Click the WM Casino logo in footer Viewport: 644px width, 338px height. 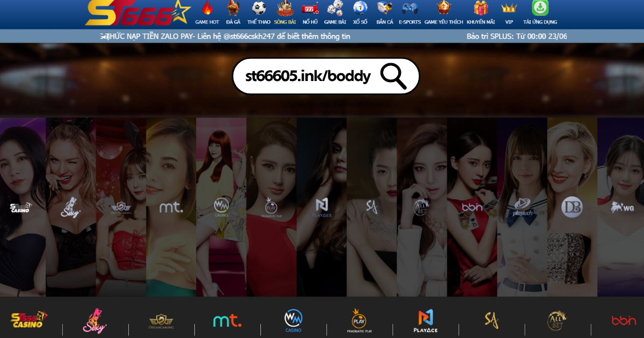(293, 321)
